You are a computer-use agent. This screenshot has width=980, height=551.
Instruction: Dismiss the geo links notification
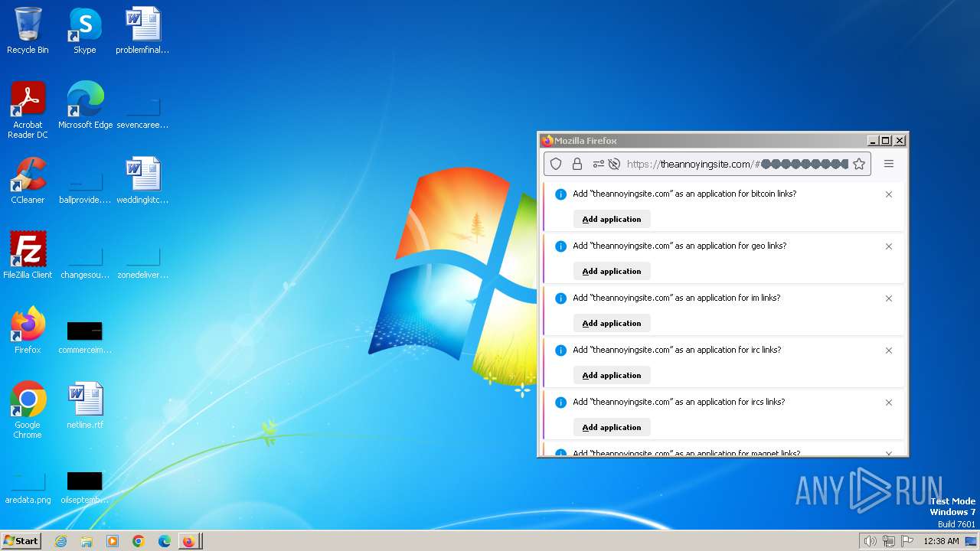click(889, 246)
